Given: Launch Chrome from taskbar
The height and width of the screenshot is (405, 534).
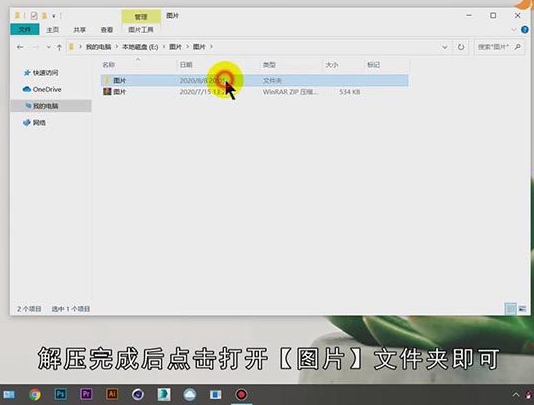Looking at the screenshot, I should 35,394.
